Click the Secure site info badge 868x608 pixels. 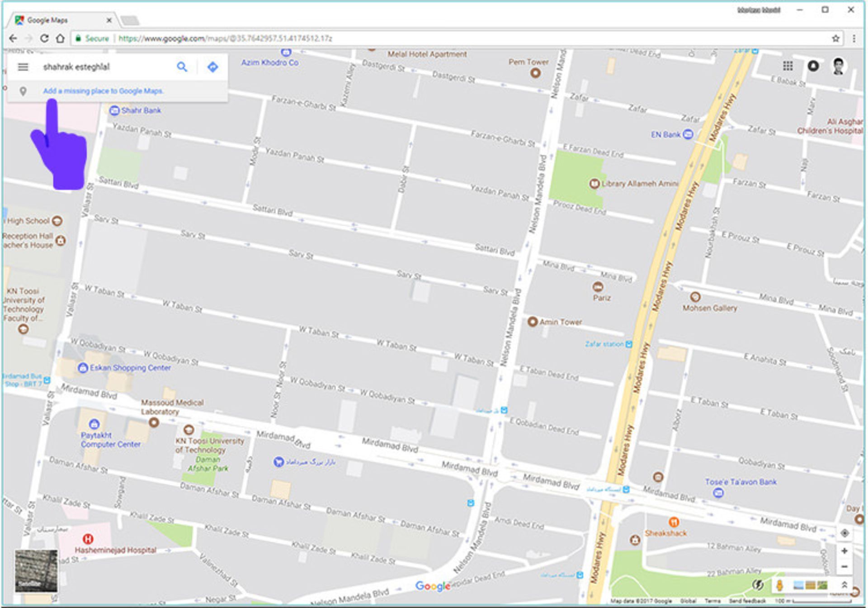[92, 38]
